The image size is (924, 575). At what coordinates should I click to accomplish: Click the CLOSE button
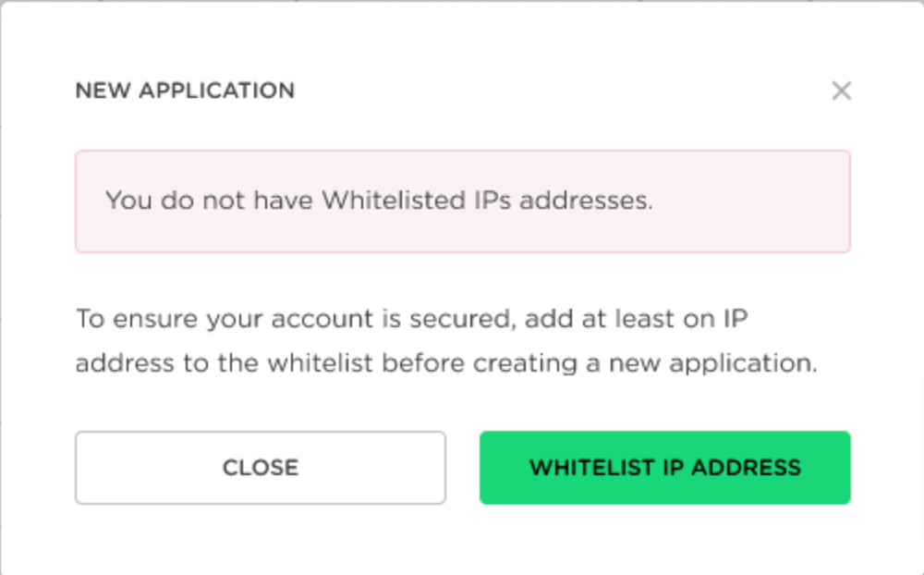pos(260,468)
